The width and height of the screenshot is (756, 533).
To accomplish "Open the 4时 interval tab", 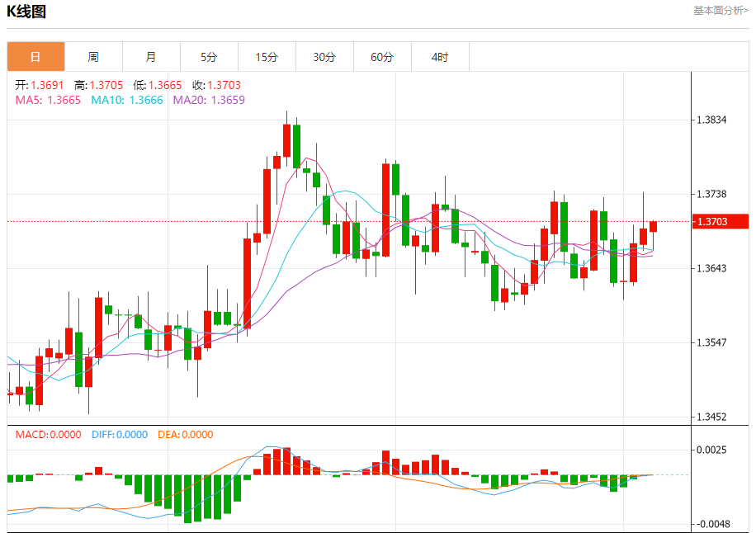I will click(x=440, y=57).
